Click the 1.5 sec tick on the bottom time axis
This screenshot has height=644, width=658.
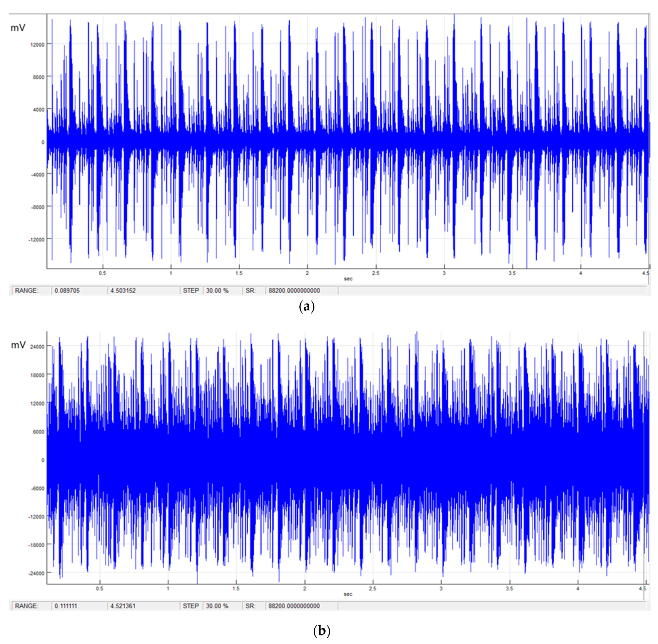pyautogui.click(x=236, y=589)
